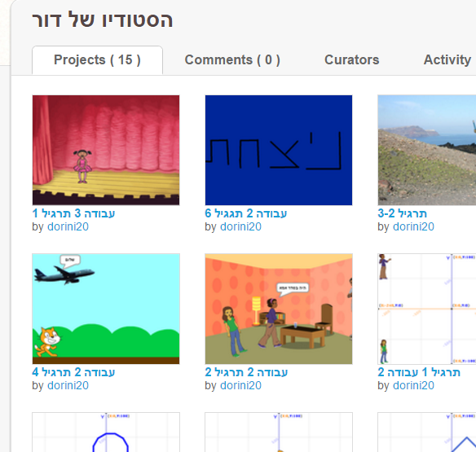Open the orange room scene project thumbnail

click(x=279, y=309)
